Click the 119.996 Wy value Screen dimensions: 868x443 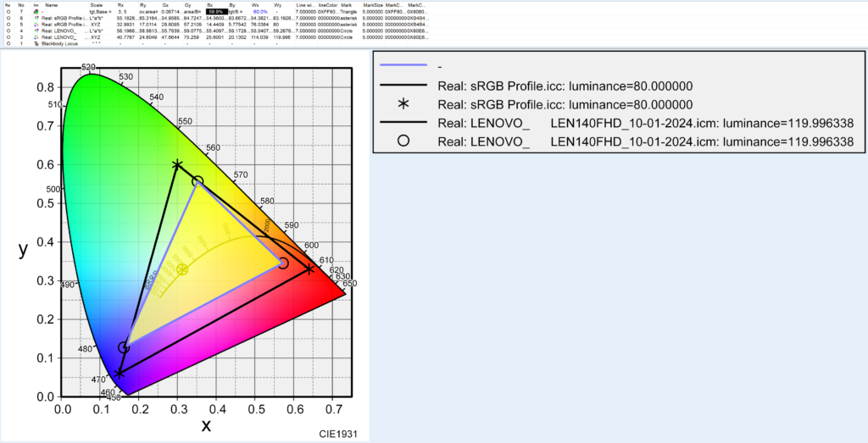tap(281, 37)
